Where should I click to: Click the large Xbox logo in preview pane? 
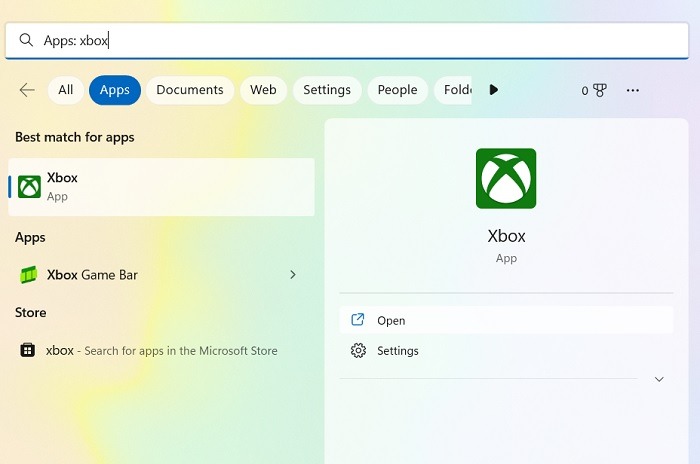tap(506, 178)
